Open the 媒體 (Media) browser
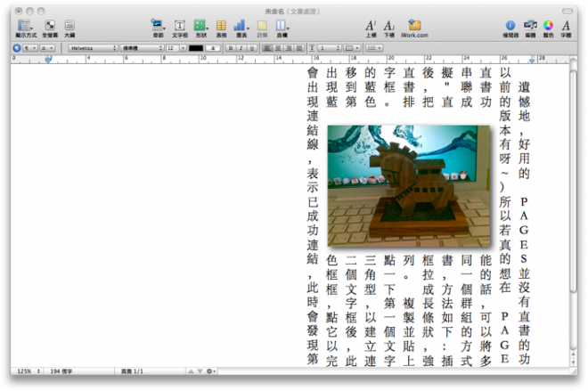The height and width of the screenshot is (391, 588). pos(530,26)
